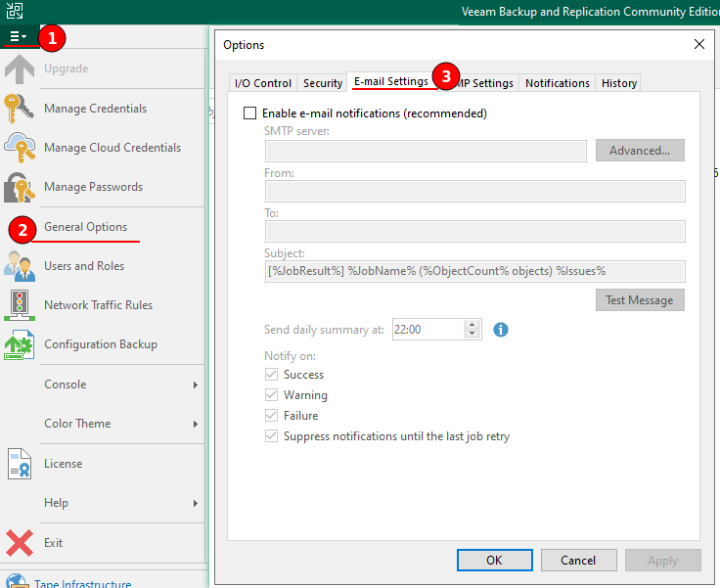
Task: Click the Apply button
Action: point(662,561)
